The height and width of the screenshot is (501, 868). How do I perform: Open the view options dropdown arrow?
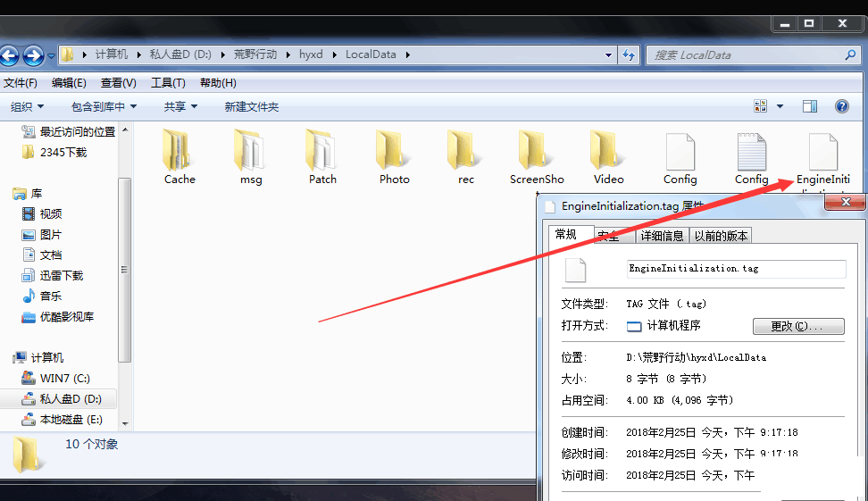[780, 106]
